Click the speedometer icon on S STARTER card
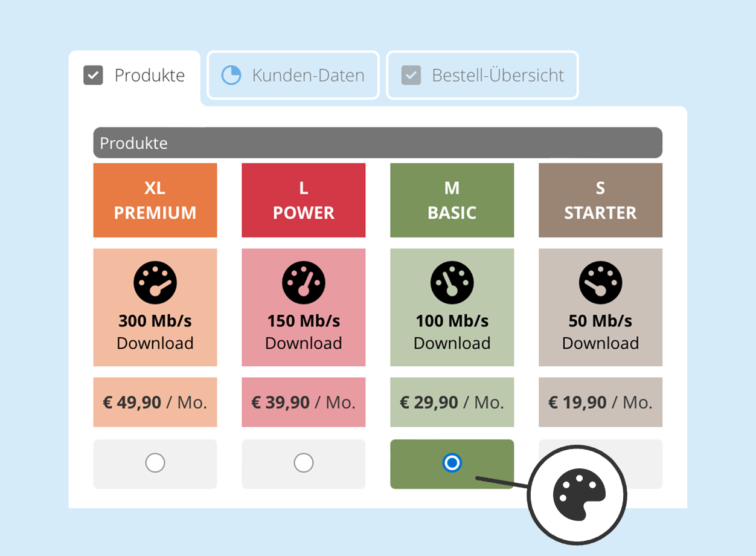 (600, 282)
